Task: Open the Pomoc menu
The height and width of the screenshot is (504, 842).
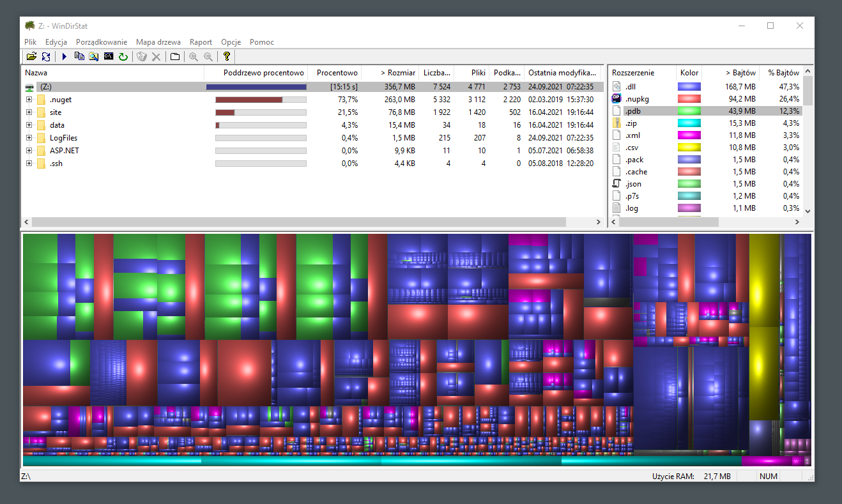Action: (262, 42)
